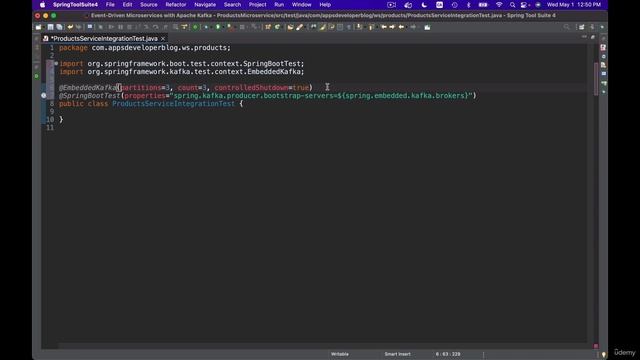Click the Smart Insert status bar field

pos(397,354)
